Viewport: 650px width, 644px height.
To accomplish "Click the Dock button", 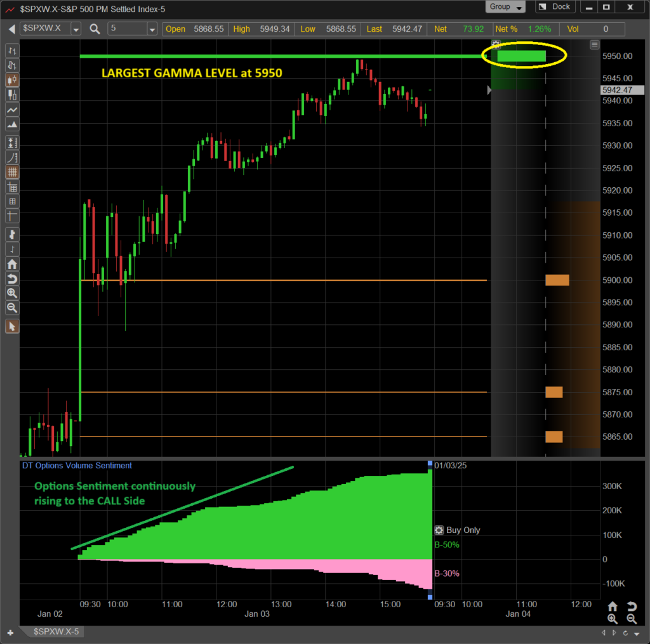I will tap(555, 6).
